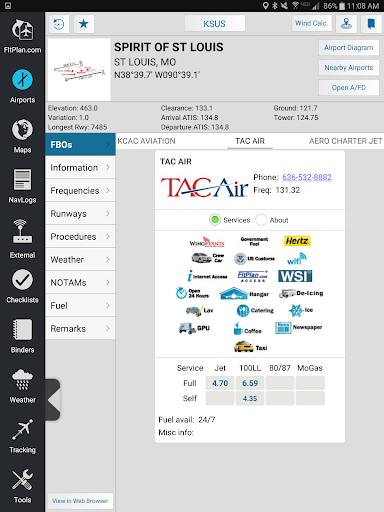Screen dimensions: 384x512
Task: Tap the map location pin icon
Action: tap(346, 24)
